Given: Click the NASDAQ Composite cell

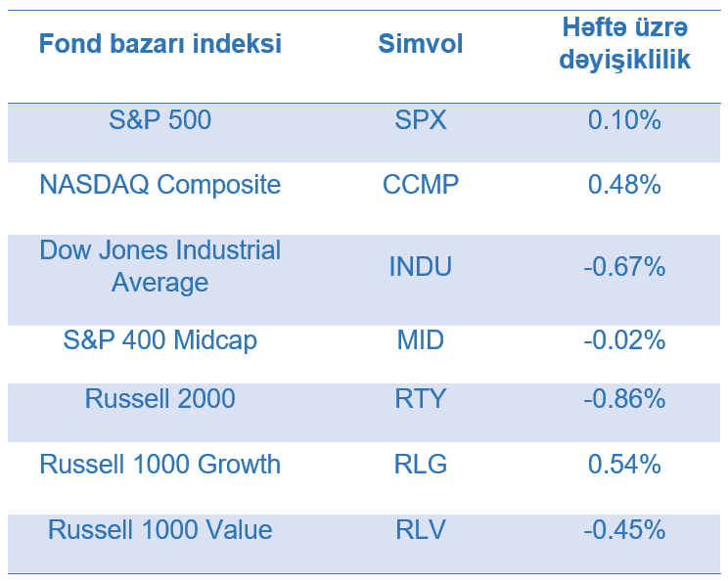Looking at the screenshot, I should click(x=159, y=184).
